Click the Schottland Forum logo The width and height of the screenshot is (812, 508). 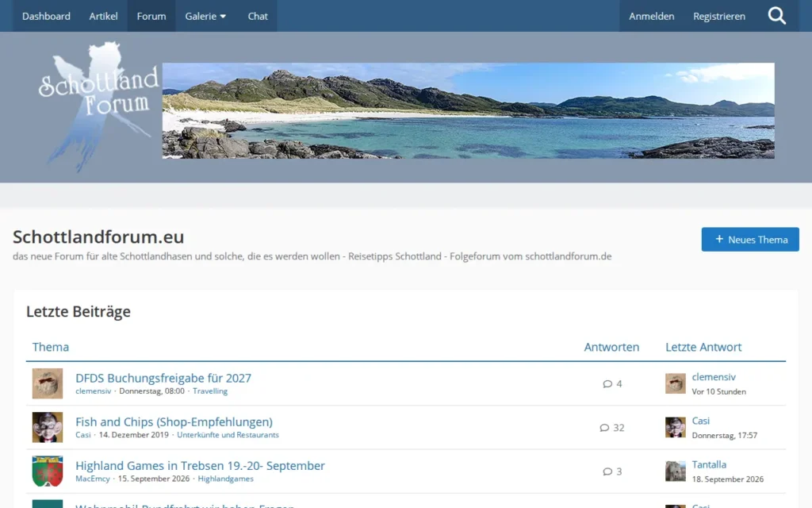(98, 106)
